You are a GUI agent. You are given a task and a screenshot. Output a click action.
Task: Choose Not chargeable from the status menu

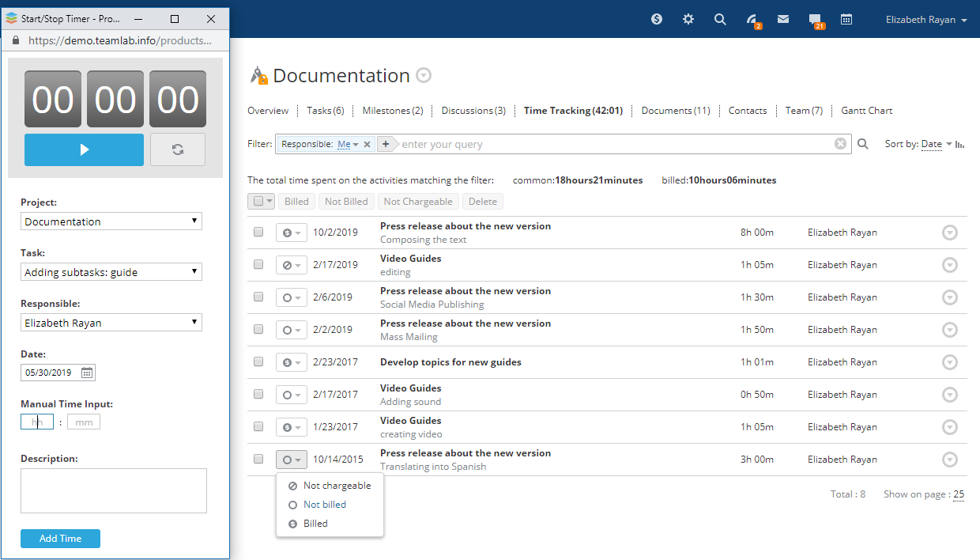click(x=337, y=486)
